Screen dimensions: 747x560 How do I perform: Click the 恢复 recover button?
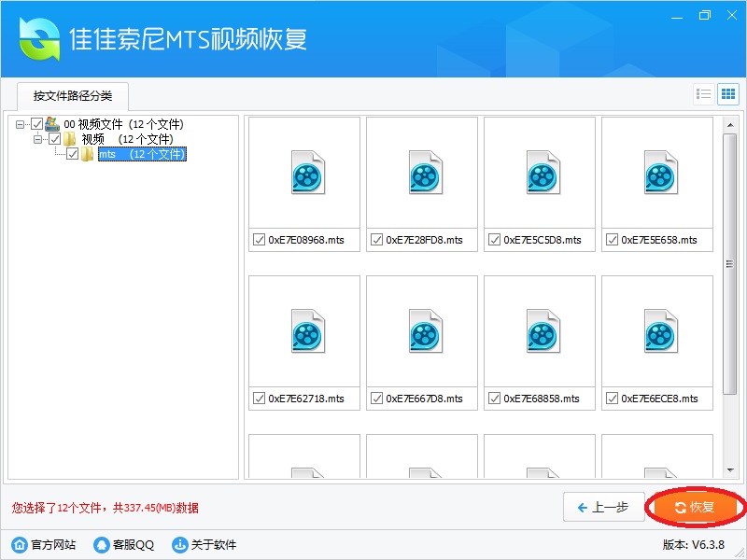695,508
